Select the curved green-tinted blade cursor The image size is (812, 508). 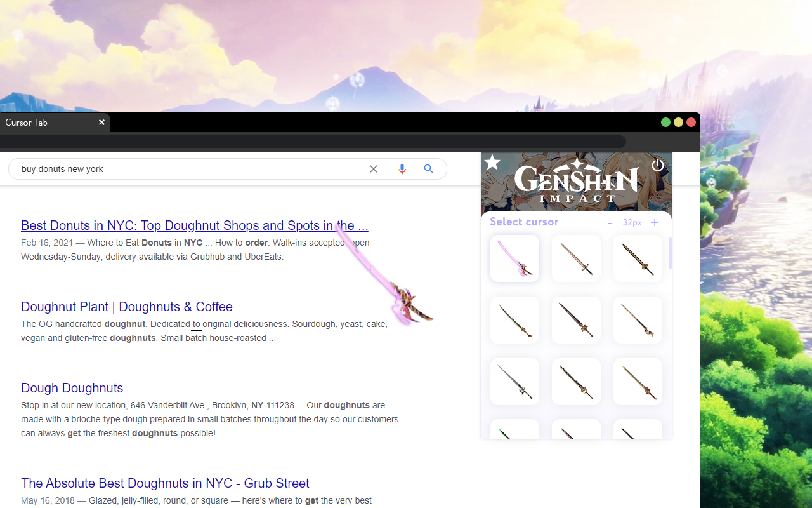tap(514, 320)
